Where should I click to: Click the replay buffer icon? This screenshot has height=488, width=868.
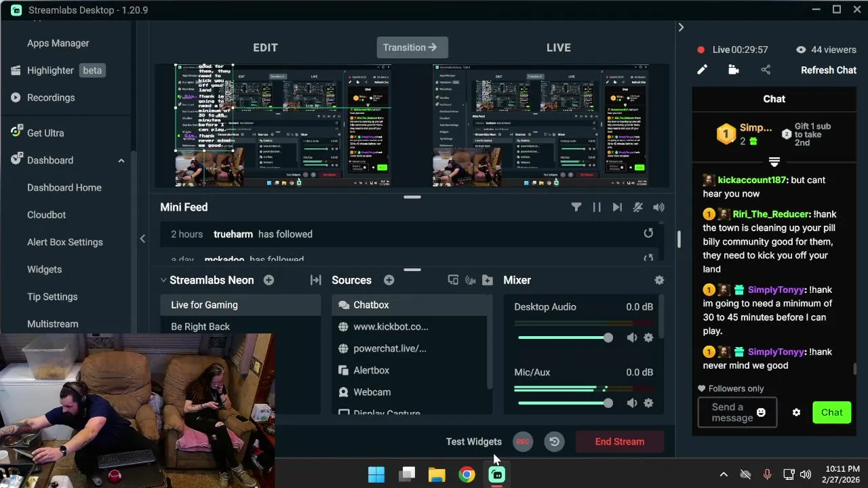pos(554,442)
